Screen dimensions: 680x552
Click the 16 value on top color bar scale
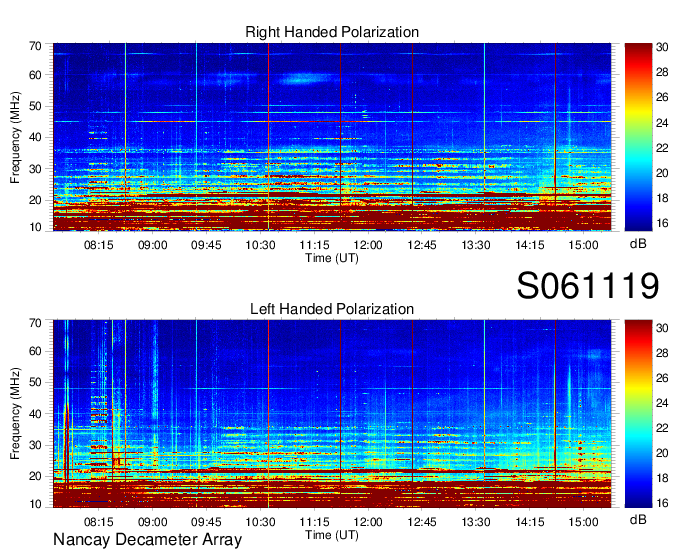662,223
